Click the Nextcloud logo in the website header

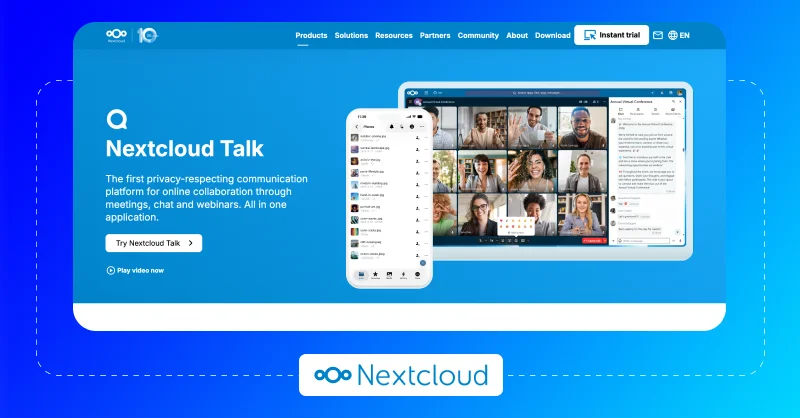[x=116, y=35]
